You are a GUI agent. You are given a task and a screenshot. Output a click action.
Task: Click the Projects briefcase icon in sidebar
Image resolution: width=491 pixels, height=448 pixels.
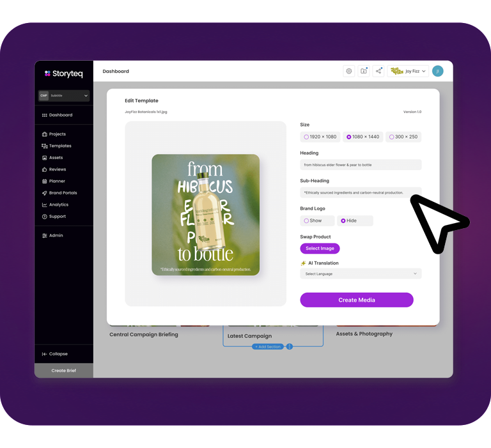click(45, 134)
